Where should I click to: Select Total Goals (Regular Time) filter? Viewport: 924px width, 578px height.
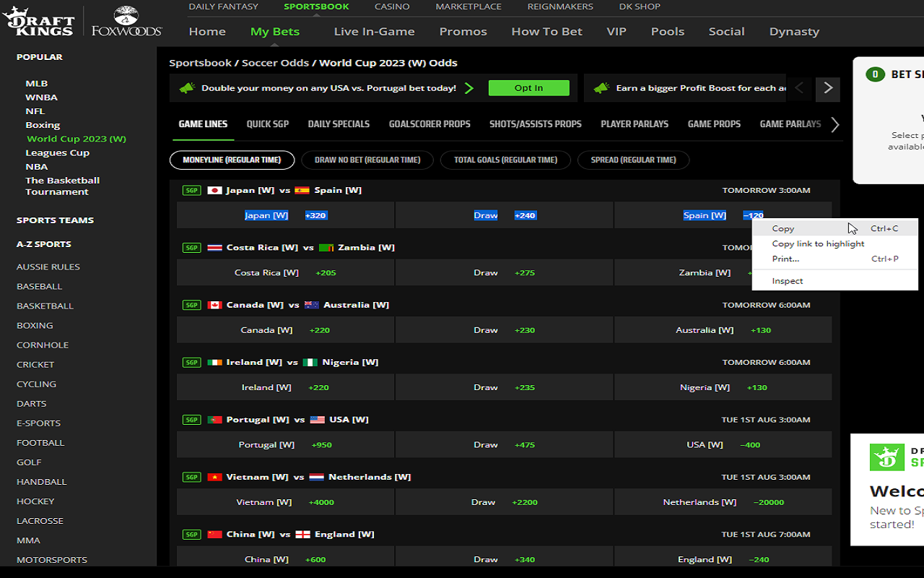pyautogui.click(x=505, y=160)
